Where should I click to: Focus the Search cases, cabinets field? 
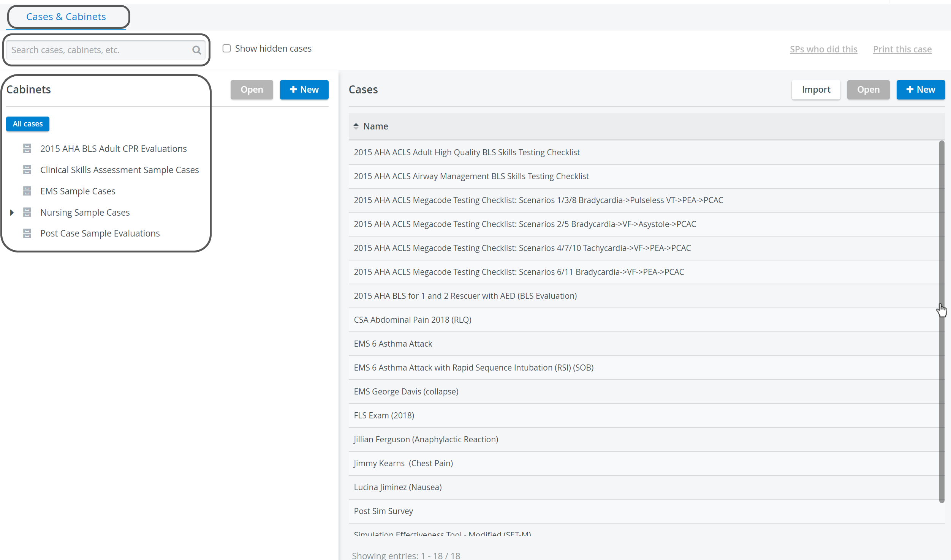(x=100, y=50)
